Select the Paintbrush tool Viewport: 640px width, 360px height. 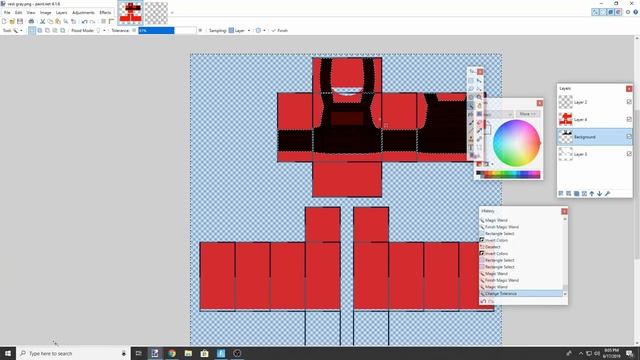click(471, 122)
